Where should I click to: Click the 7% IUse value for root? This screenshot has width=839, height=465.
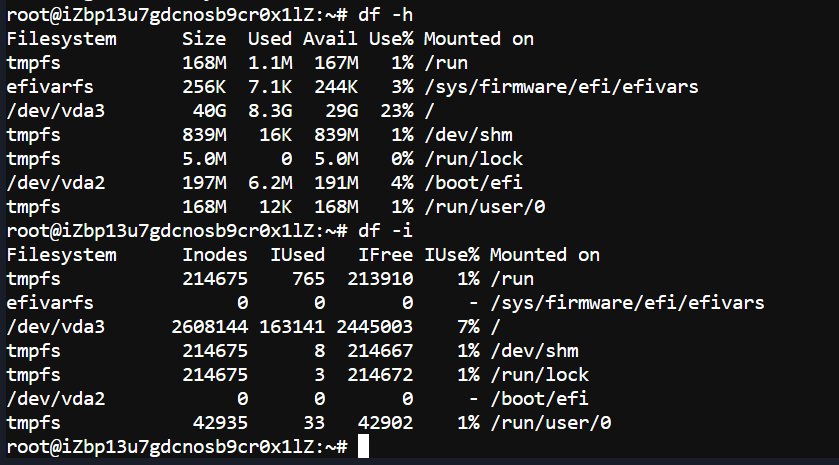(x=468, y=327)
